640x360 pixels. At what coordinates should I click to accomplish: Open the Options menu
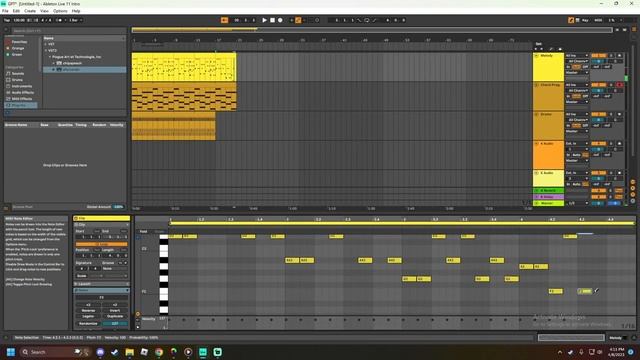60,11
